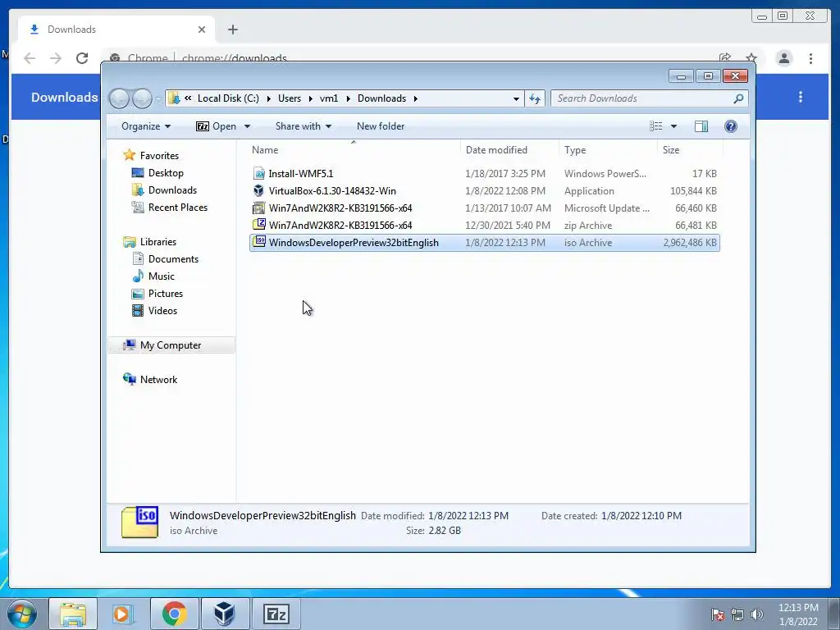
Task: Open the selected file with 7-Zip
Action: click(216, 126)
